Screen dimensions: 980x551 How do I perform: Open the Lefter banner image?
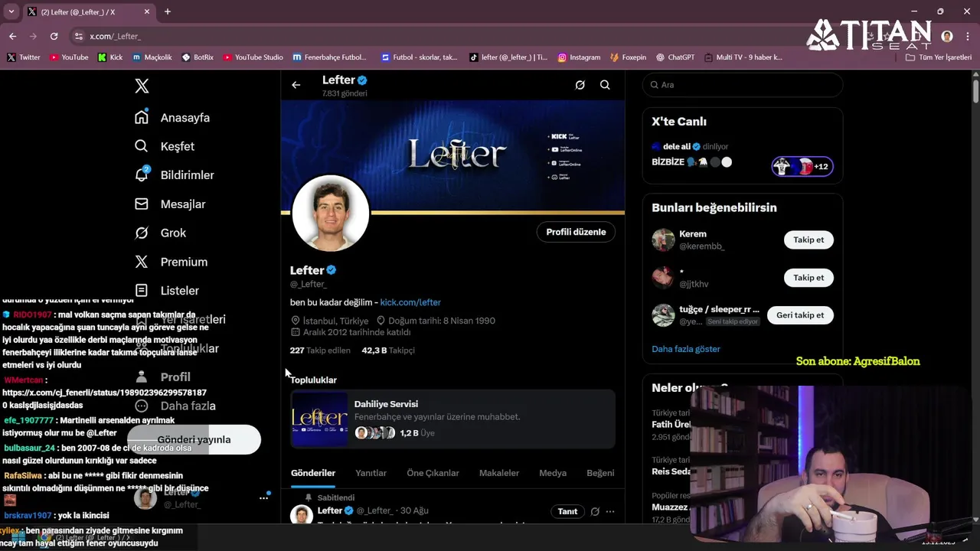452,156
